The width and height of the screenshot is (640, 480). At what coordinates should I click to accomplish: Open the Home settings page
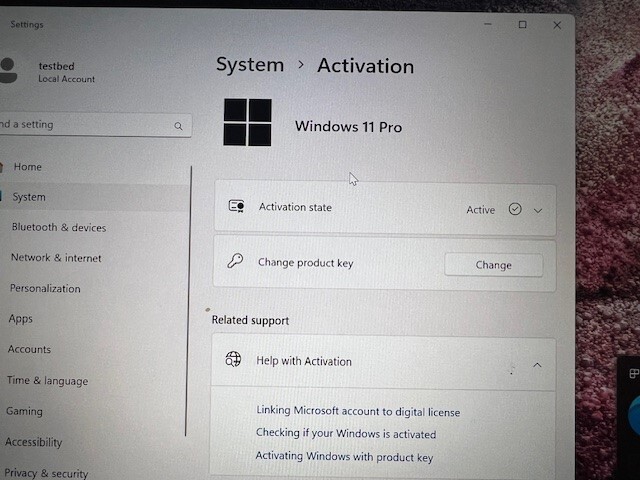coord(28,167)
